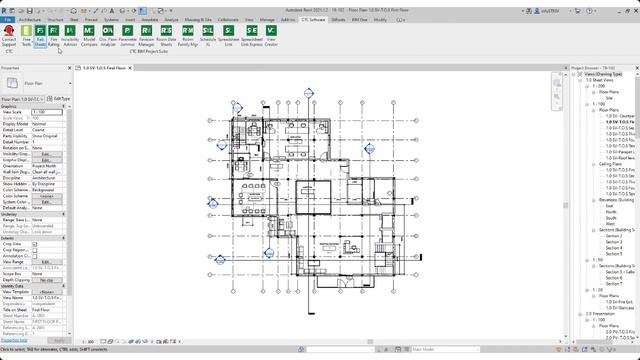Toggle Annotation Crop checkbox
The height and width of the screenshot is (360, 640).
(x=35, y=256)
